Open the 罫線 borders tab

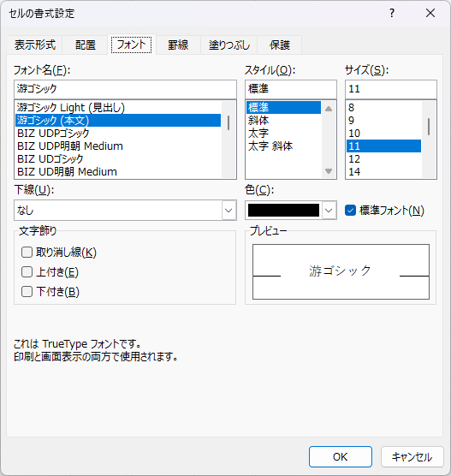click(x=178, y=45)
